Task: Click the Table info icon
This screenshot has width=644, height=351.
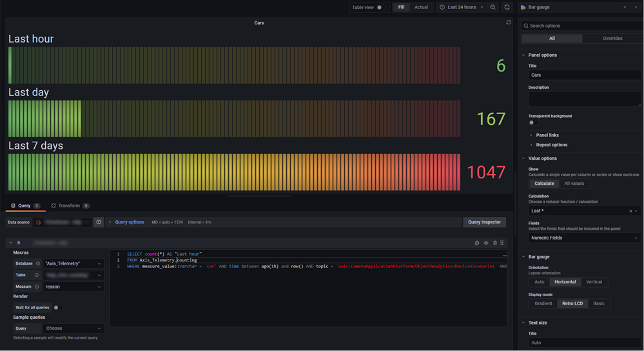Action: tap(37, 276)
